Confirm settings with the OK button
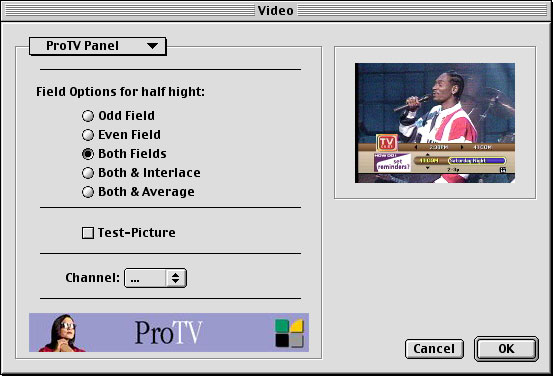This screenshot has height=376, width=553. (506, 349)
